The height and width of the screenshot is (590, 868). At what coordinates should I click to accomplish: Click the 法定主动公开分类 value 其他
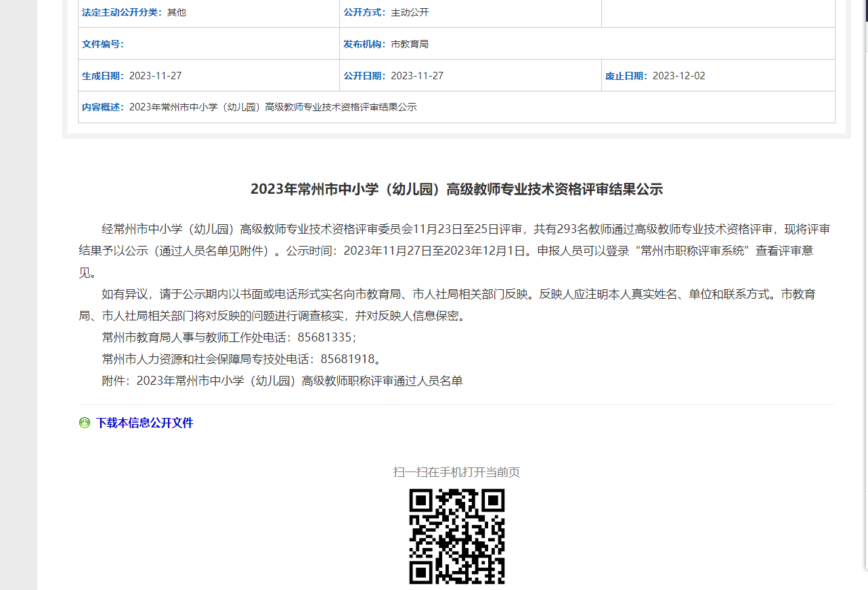click(176, 12)
